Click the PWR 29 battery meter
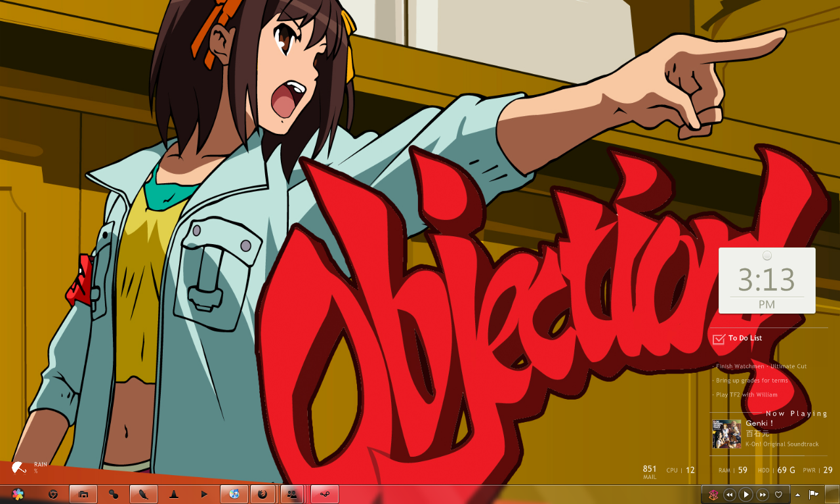Screen dimensions: 840x504 (x=818, y=471)
